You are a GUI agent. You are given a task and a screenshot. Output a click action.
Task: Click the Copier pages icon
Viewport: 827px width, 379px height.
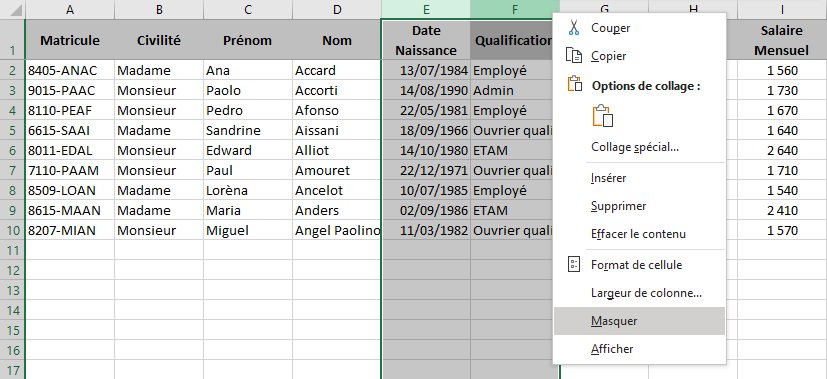click(x=574, y=55)
